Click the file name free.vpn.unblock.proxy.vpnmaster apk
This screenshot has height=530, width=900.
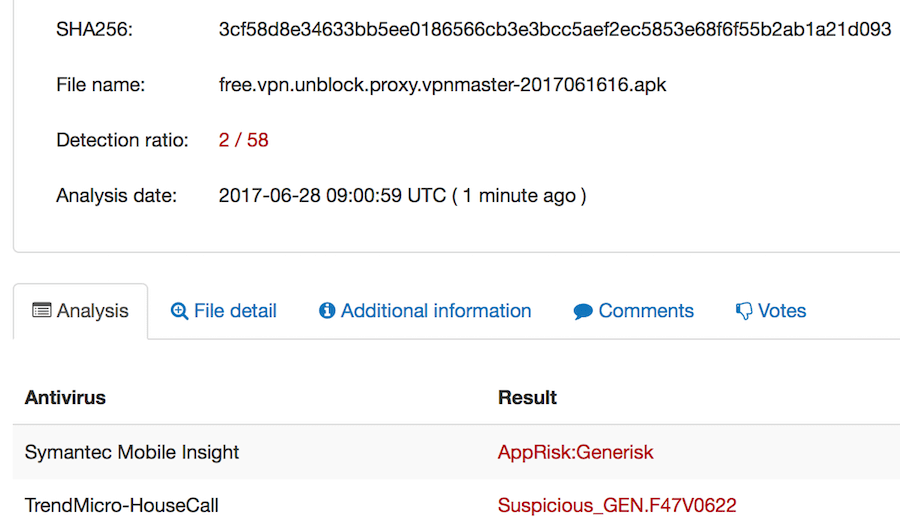pyautogui.click(x=442, y=85)
